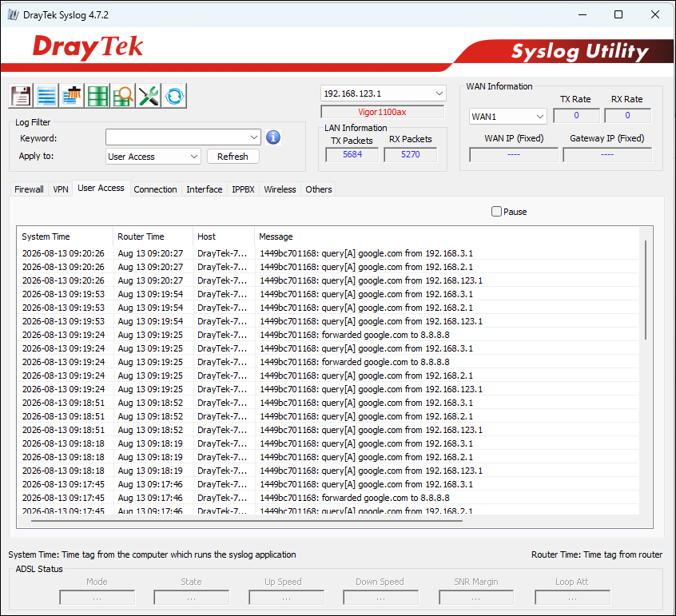
Task: Click the horizontal scrollbar under the log list
Action: click(247, 521)
